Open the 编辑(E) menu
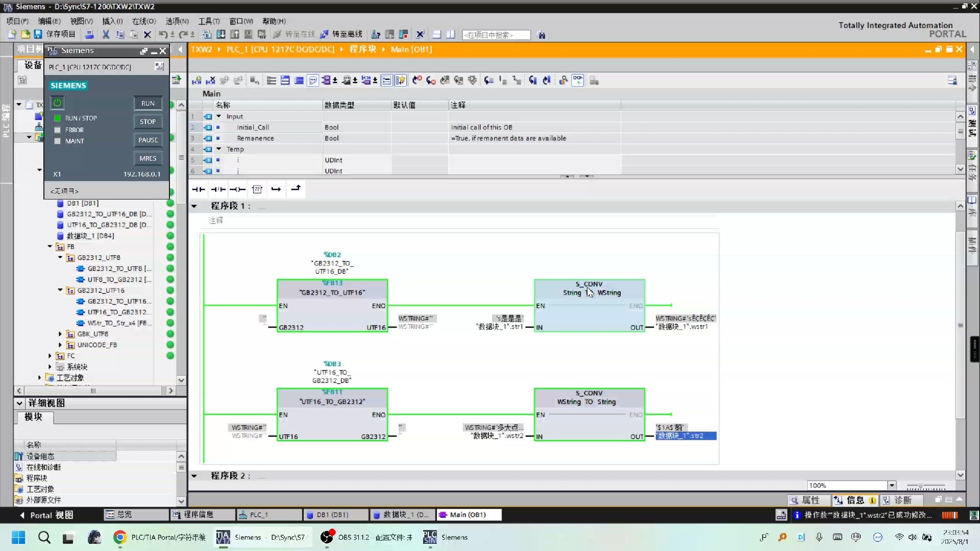The width and height of the screenshot is (980, 551). 49,21
